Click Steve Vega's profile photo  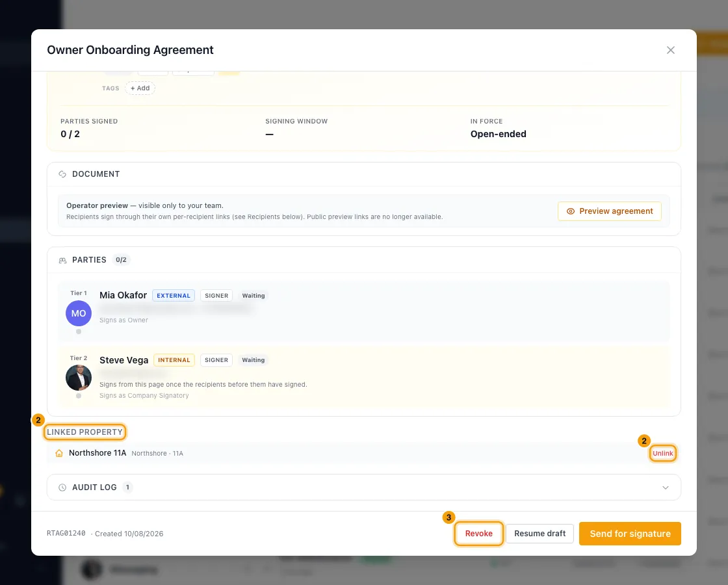79,378
